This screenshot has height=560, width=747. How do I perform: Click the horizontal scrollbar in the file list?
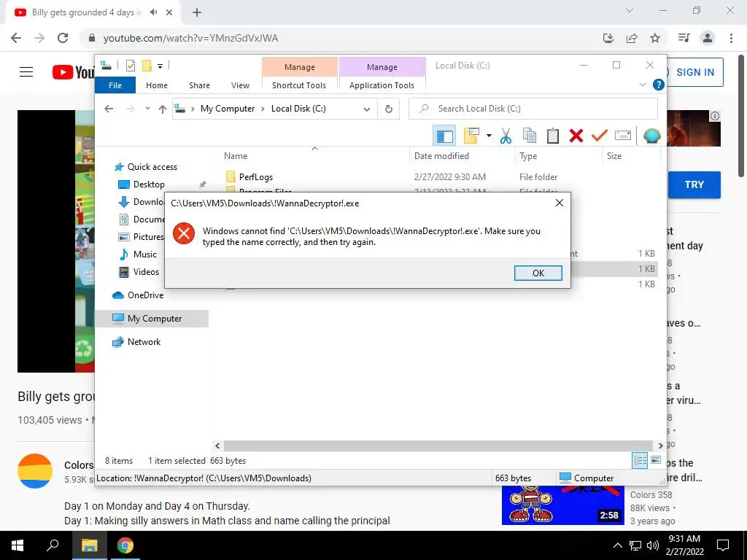pyautogui.click(x=438, y=446)
